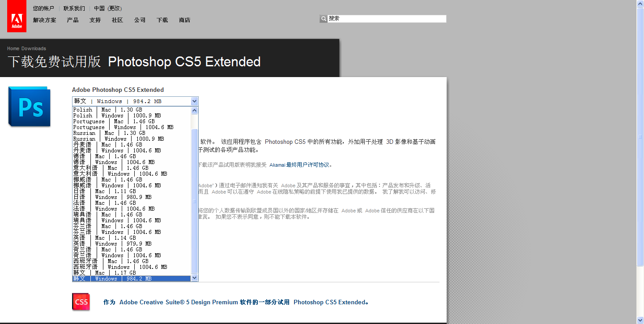644x324 pixels.
Task: Click dropdown list scroll up arrow
Action: pyautogui.click(x=194, y=110)
